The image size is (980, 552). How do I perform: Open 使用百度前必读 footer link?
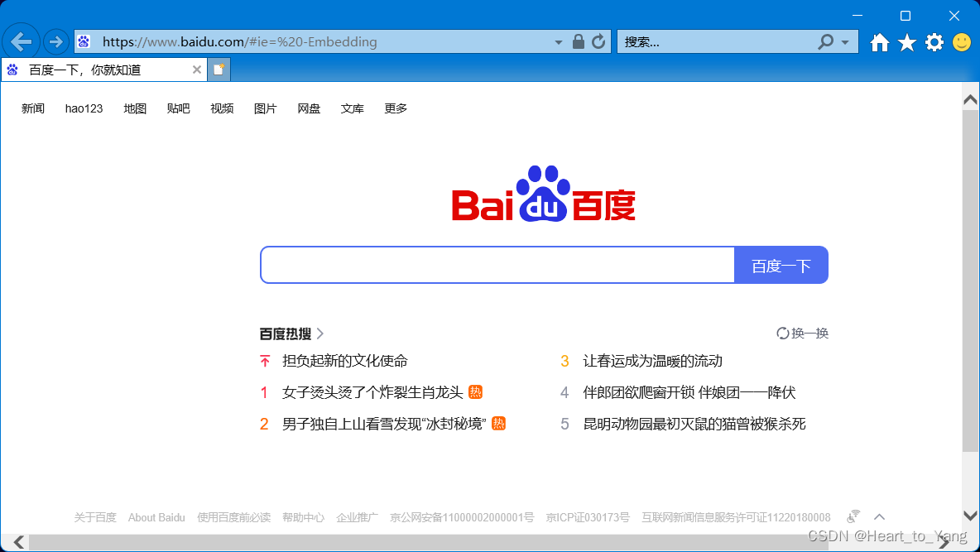click(233, 517)
